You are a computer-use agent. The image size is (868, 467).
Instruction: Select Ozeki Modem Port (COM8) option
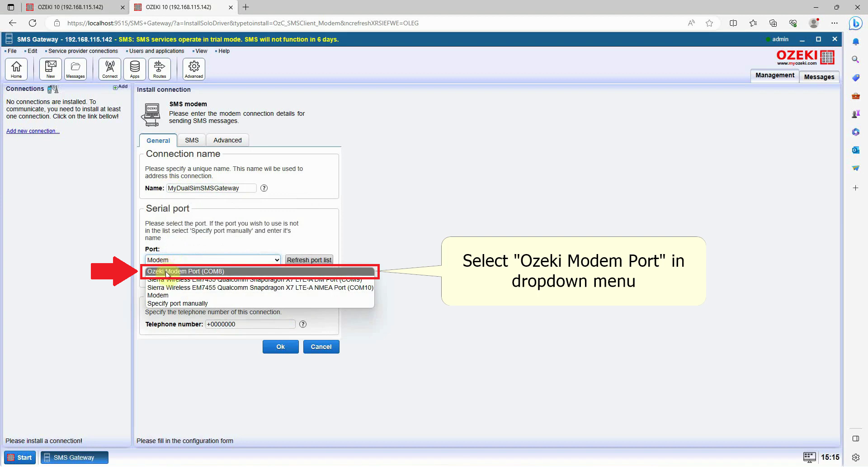[x=260, y=271]
